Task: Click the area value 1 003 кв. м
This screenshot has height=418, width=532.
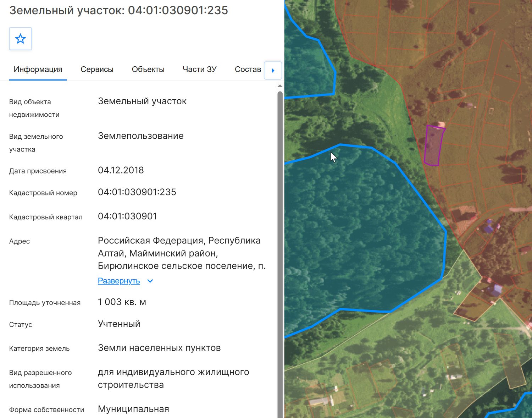Action: pyautogui.click(x=122, y=302)
